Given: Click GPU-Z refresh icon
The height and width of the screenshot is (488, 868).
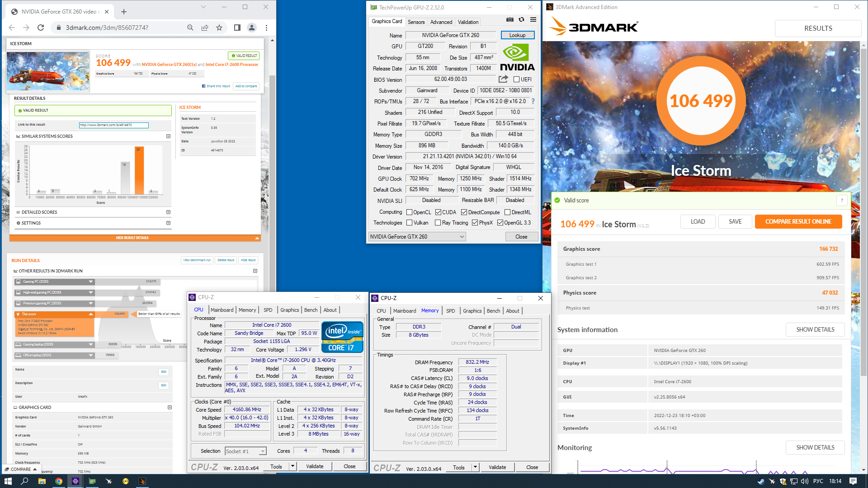Looking at the screenshot, I should 521,19.
